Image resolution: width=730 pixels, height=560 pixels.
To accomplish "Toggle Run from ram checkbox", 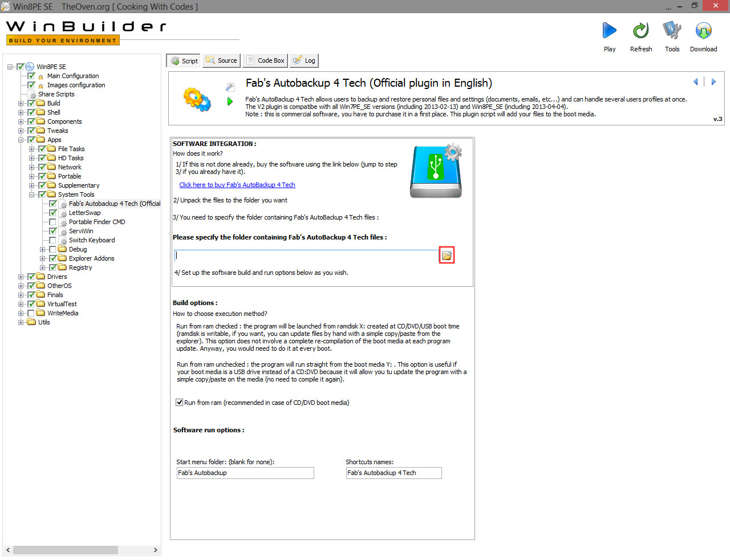I will 179,403.
